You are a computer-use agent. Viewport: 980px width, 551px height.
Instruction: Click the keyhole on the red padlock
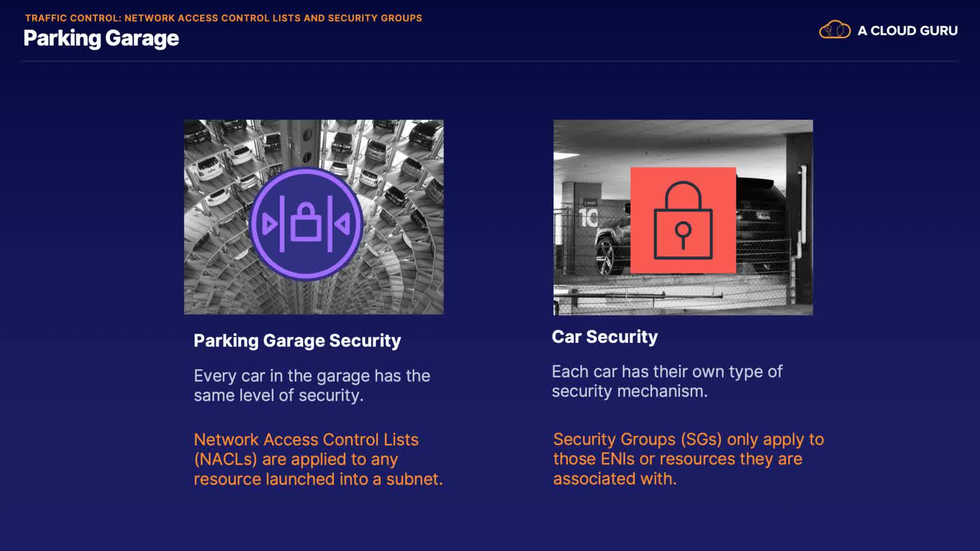coord(683,232)
